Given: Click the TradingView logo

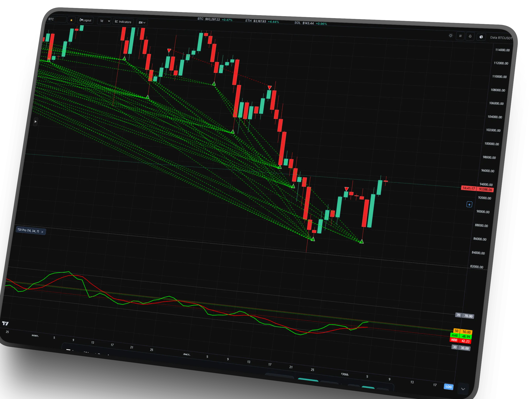Looking at the screenshot, I should coord(5,323).
